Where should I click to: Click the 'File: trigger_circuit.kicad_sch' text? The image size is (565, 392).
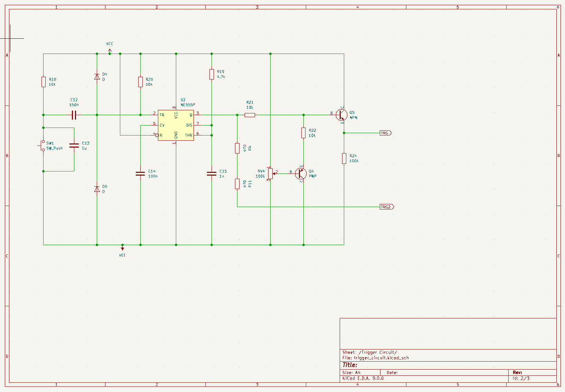[x=376, y=358]
